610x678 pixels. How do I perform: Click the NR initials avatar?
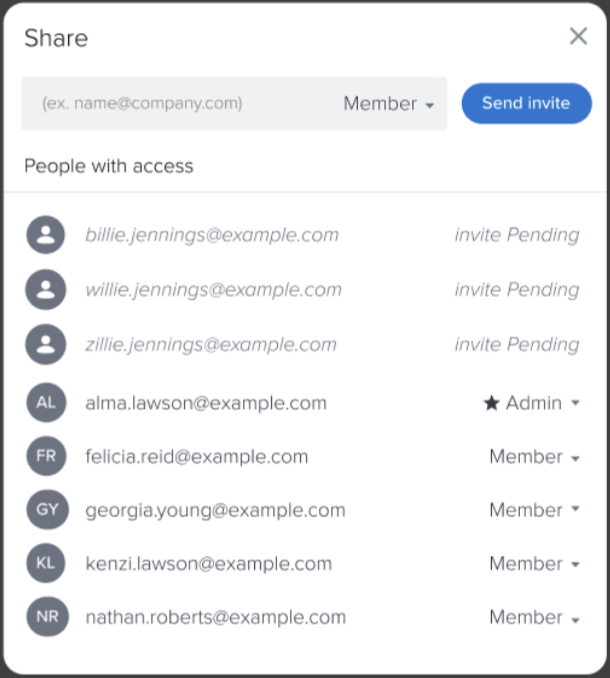click(47, 617)
